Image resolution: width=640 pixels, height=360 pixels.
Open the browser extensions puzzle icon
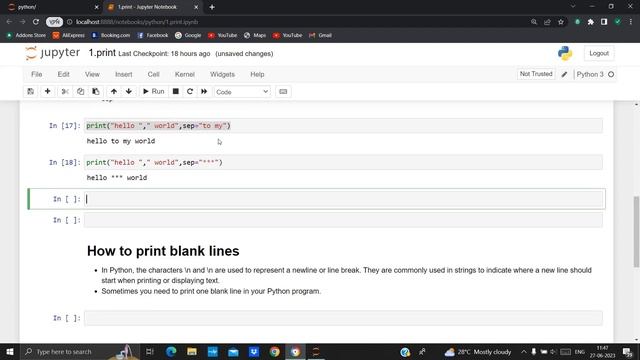[591, 22]
